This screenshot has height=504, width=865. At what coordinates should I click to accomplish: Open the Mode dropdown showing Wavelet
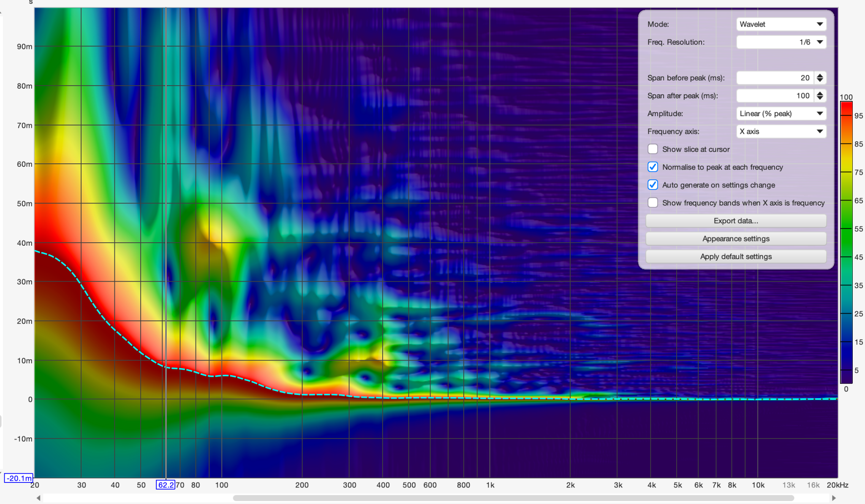(781, 24)
